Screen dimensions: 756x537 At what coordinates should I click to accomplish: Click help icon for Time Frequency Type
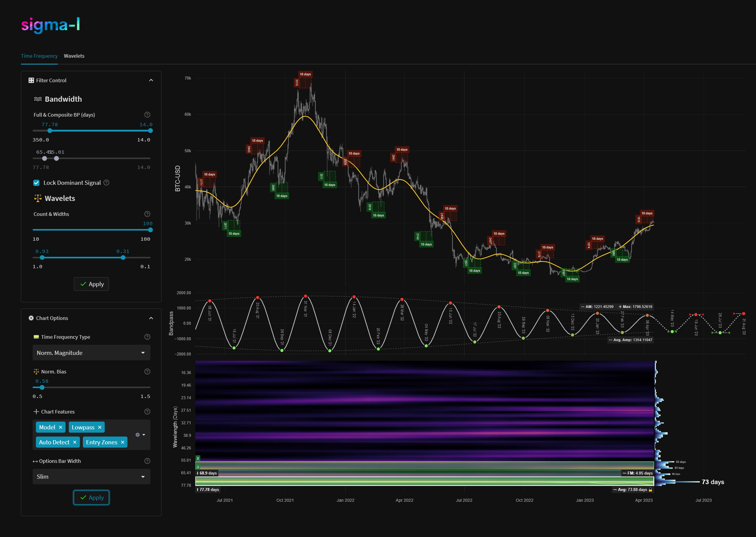coord(147,337)
